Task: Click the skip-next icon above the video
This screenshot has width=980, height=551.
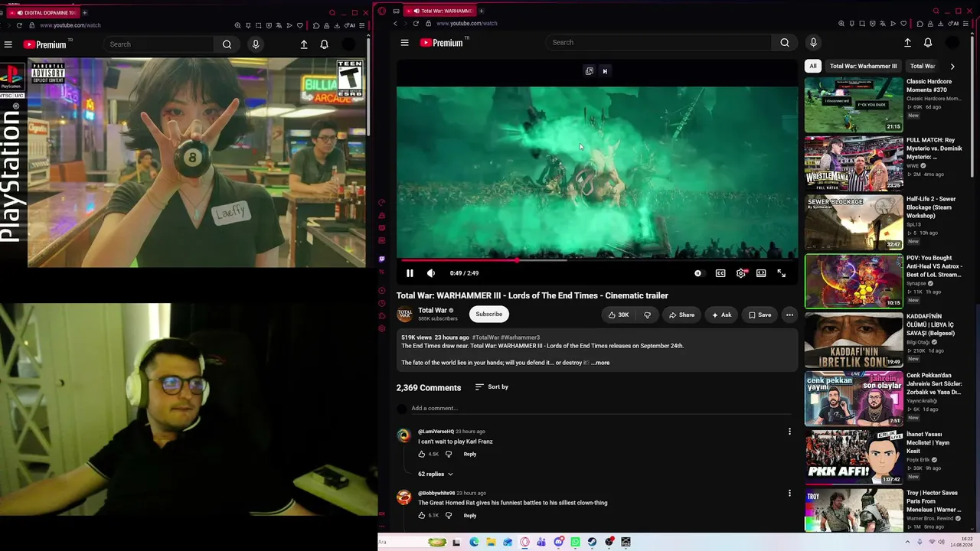Action: [605, 71]
